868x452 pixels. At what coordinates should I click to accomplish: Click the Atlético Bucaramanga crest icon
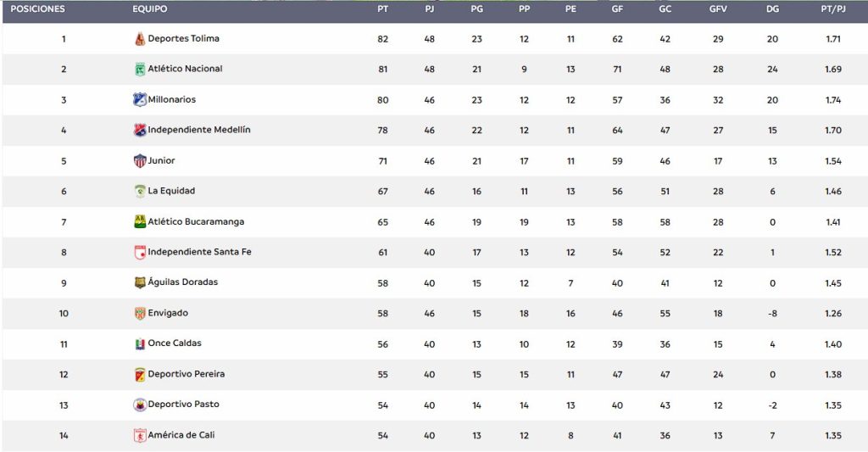point(140,221)
